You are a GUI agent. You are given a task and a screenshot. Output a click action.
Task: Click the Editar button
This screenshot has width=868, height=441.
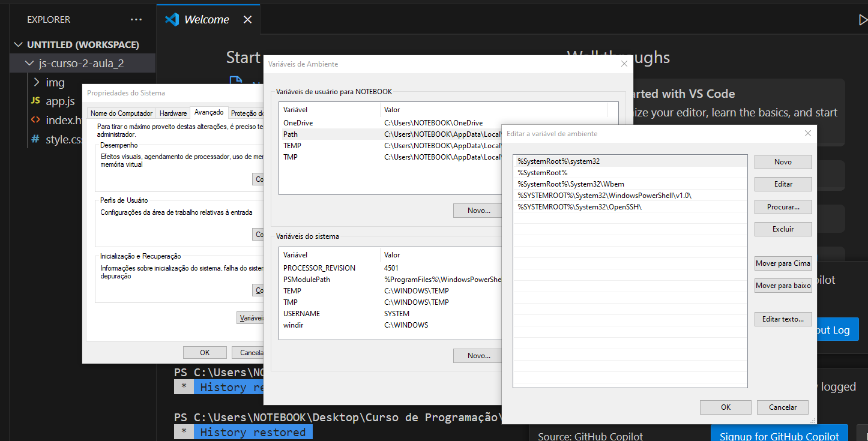783,184
